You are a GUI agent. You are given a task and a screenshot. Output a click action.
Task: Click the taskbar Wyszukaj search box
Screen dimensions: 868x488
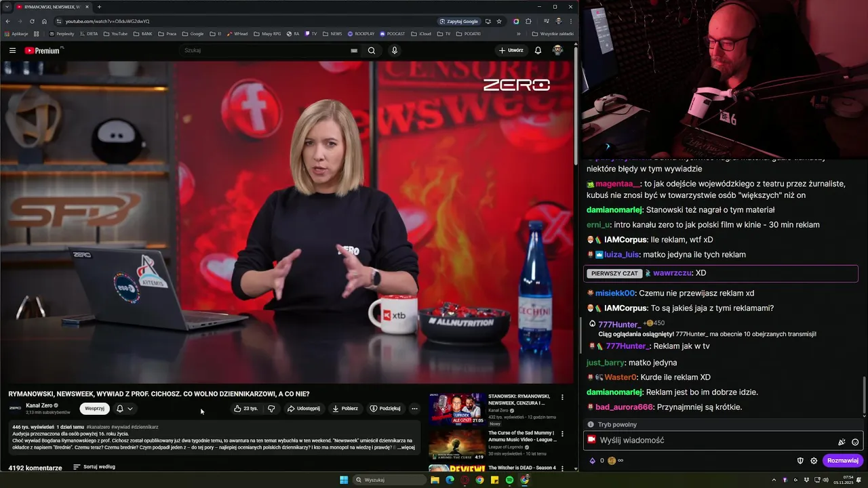pos(390,480)
